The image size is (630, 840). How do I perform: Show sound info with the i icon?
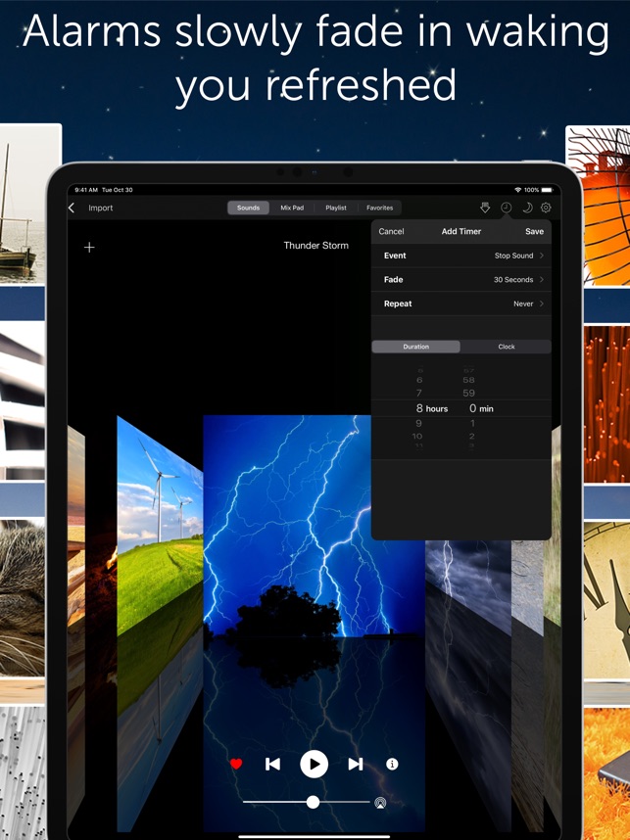392,764
